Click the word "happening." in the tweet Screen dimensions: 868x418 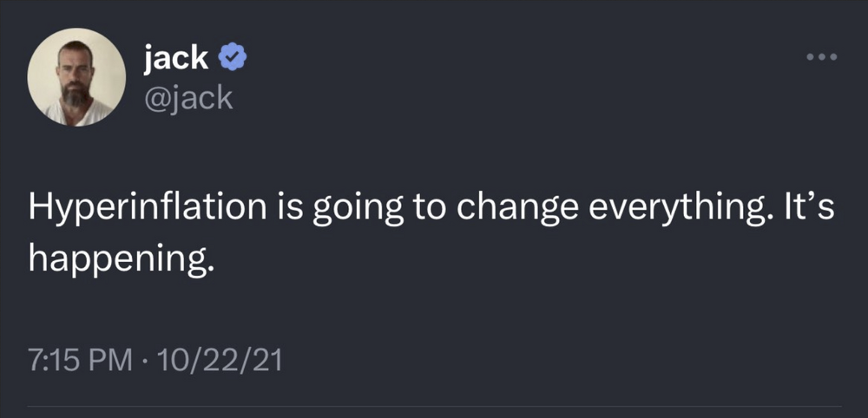(x=121, y=258)
